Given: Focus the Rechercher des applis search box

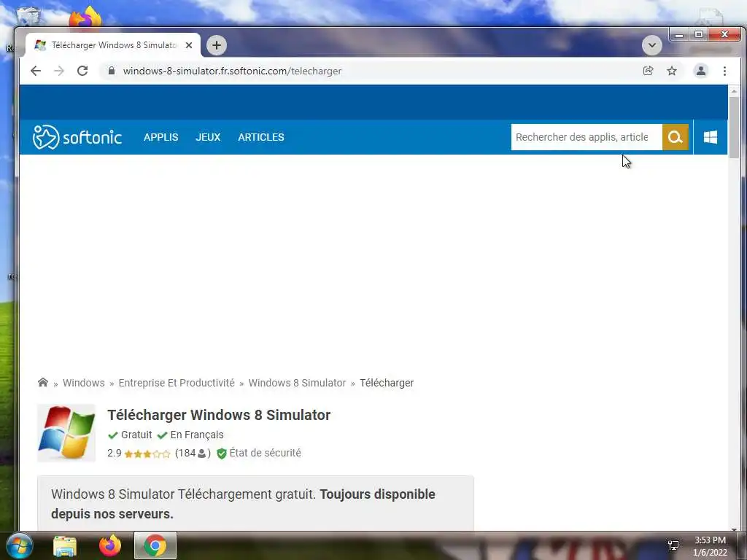Looking at the screenshot, I should click(587, 137).
